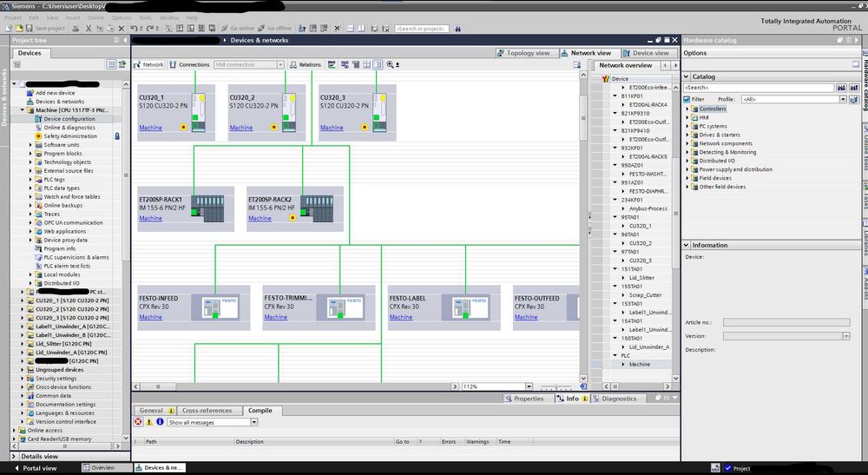The height and width of the screenshot is (475, 868).
Task: Open the HMI connection type dropdown
Action: click(280, 65)
